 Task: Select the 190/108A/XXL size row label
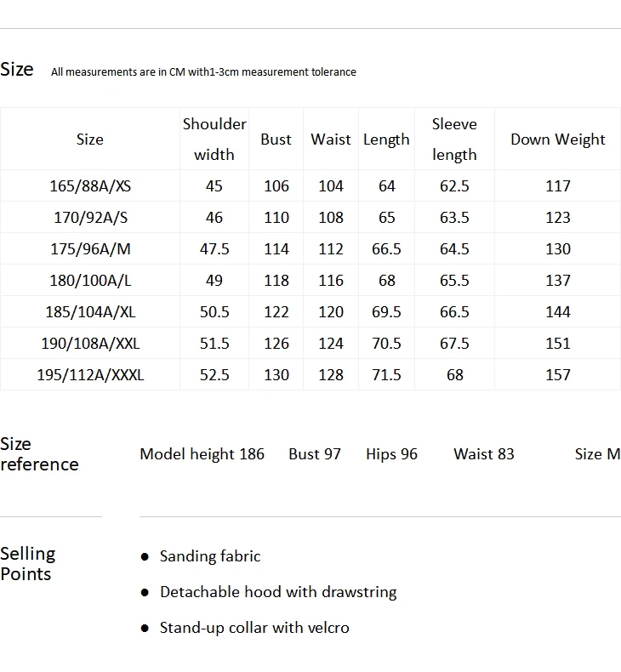tap(90, 344)
